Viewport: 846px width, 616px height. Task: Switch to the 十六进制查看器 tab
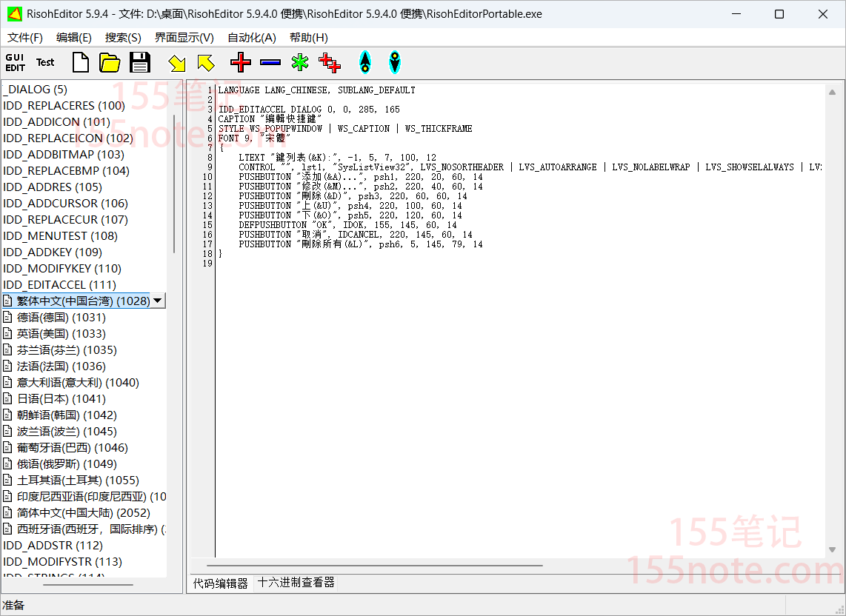(x=296, y=583)
